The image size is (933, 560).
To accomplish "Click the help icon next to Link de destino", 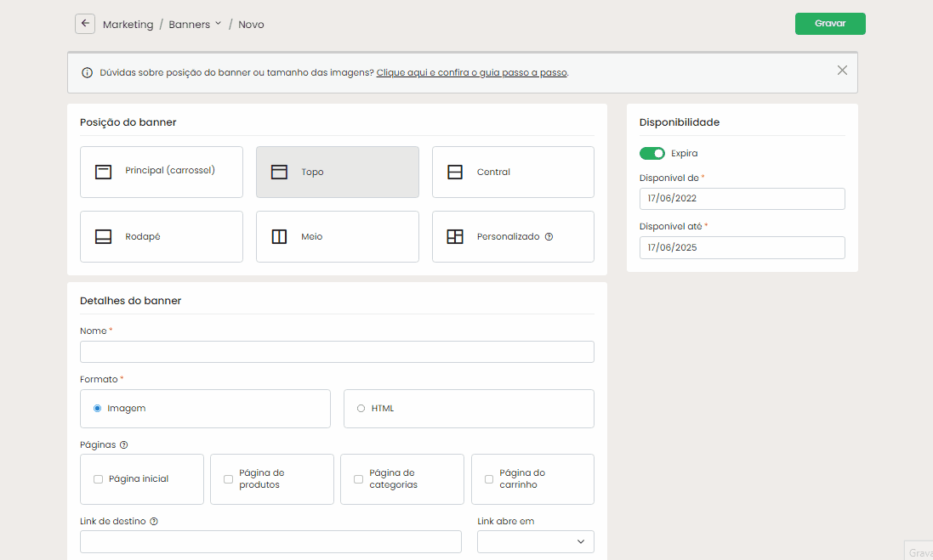I will click(x=154, y=521).
